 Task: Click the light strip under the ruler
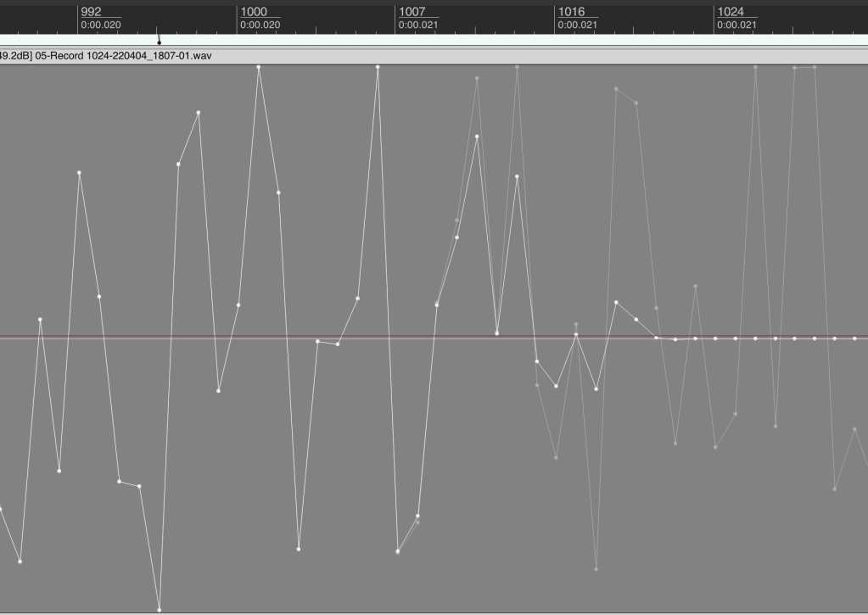pyautogui.click(x=509, y=40)
